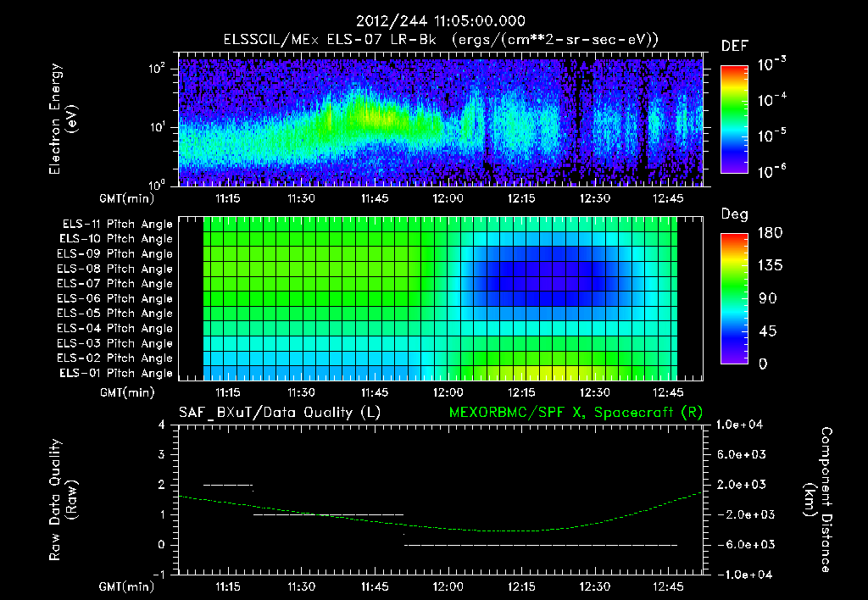Viewport: 868px width, 600px height.
Task: Click the Deg pitch angle color bar
Action: (734, 298)
